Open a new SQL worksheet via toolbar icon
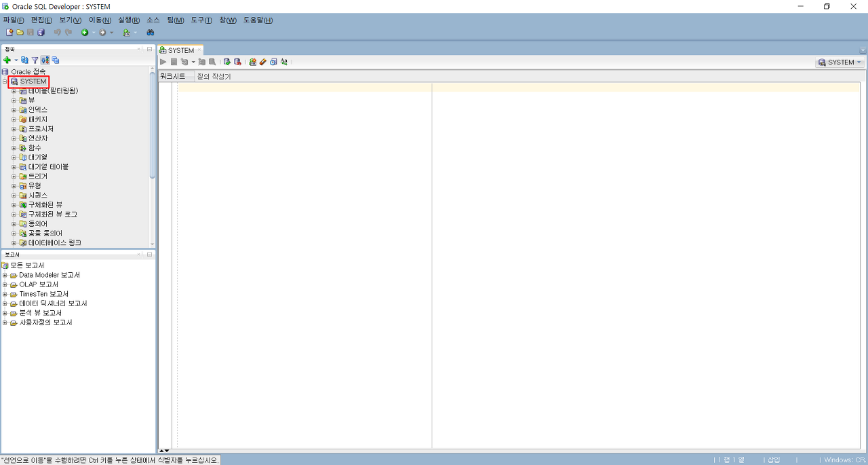Screen dimensions: 868x465 tap(126, 32)
